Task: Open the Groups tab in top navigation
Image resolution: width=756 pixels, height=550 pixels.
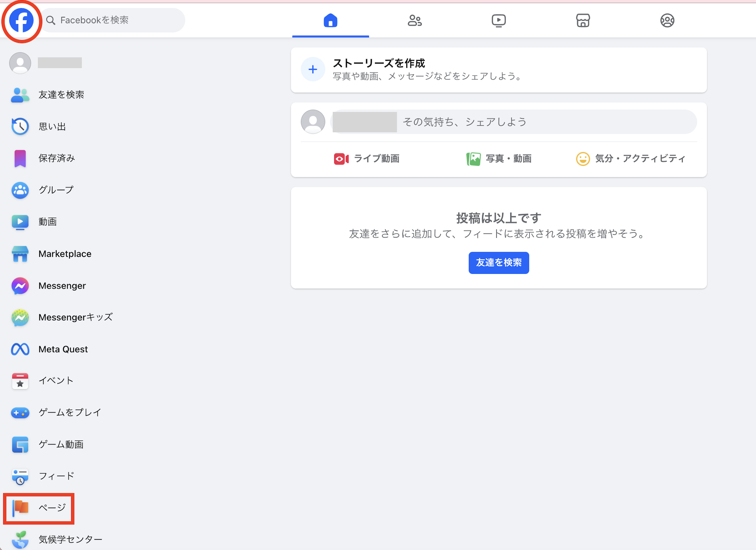Action: pyautogui.click(x=667, y=20)
